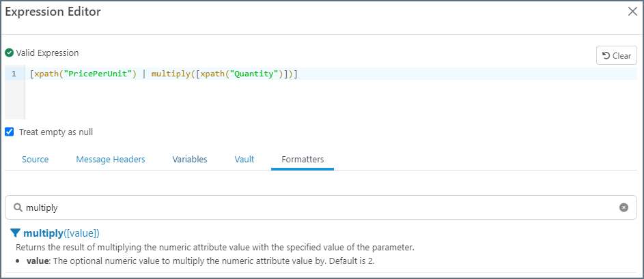This screenshot has height=279, width=644.
Task: Switch to the Source tab
Action: (36, 159)
